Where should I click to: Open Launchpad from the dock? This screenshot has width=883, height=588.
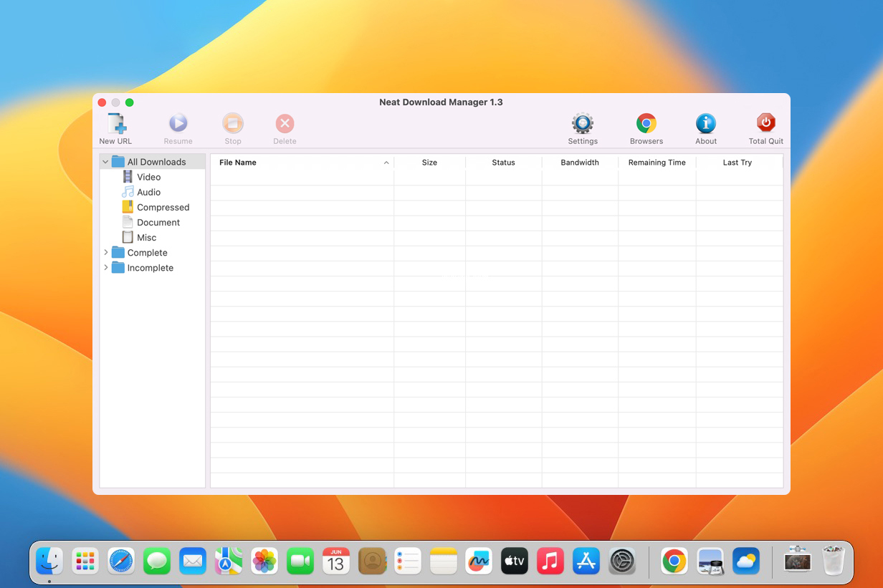click(x=85, y=561)
